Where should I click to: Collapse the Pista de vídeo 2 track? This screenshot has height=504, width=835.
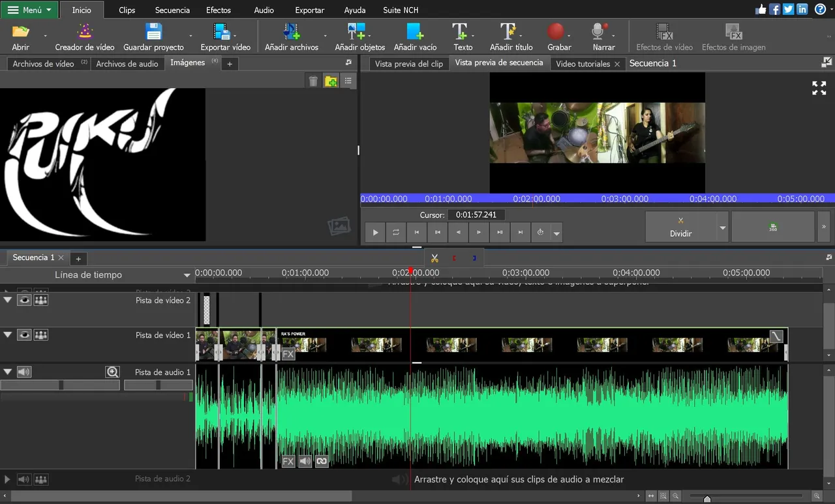click(8, 300)
